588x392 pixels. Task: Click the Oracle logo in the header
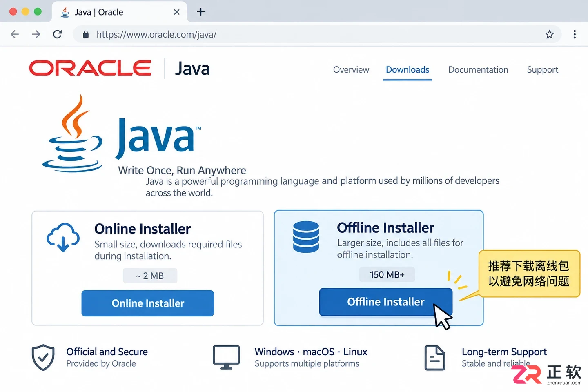(x=90, y=68)
